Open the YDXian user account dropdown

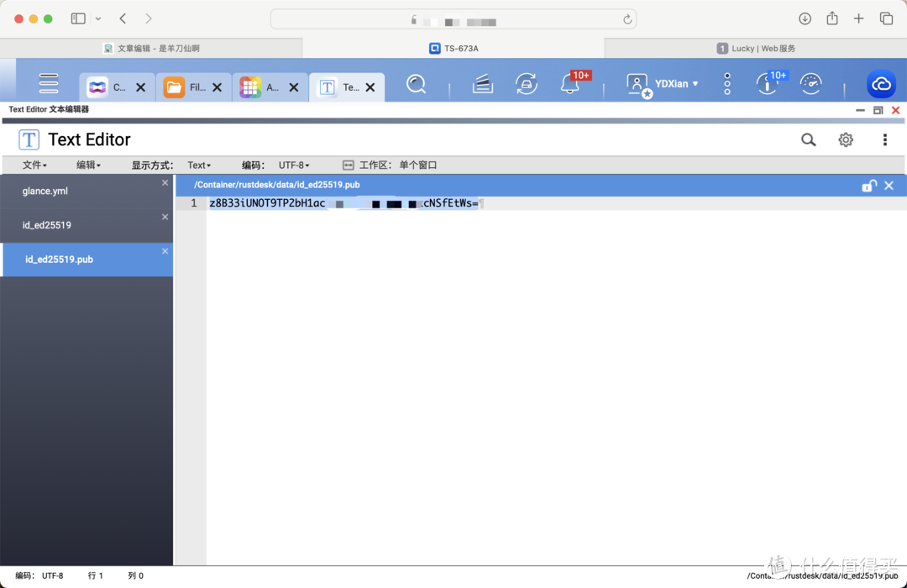coord(676,84)
